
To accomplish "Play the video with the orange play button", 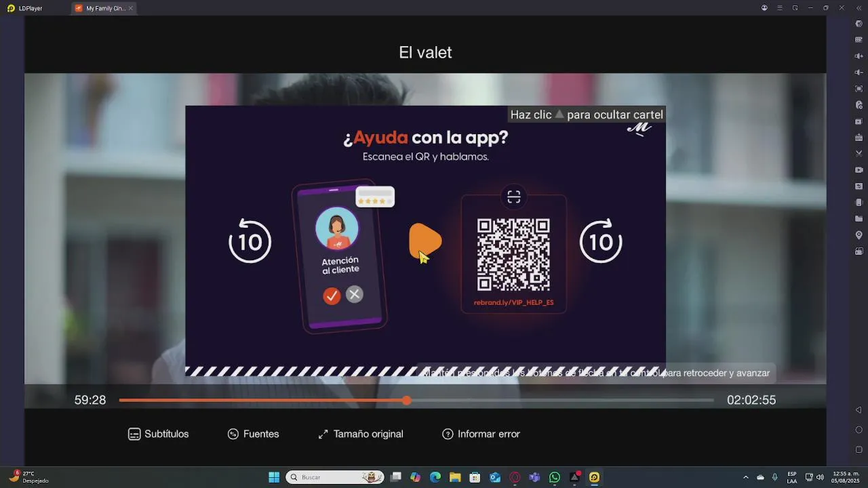I will (425, 241).
